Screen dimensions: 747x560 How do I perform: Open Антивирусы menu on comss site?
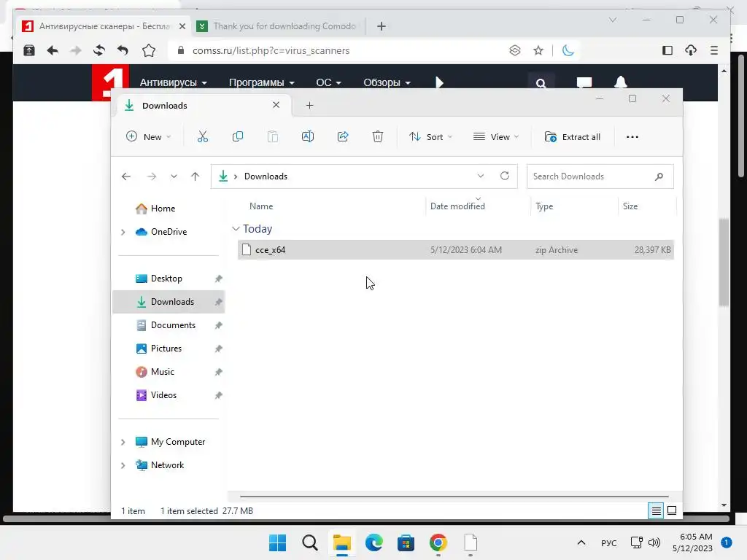pos(173,82)
